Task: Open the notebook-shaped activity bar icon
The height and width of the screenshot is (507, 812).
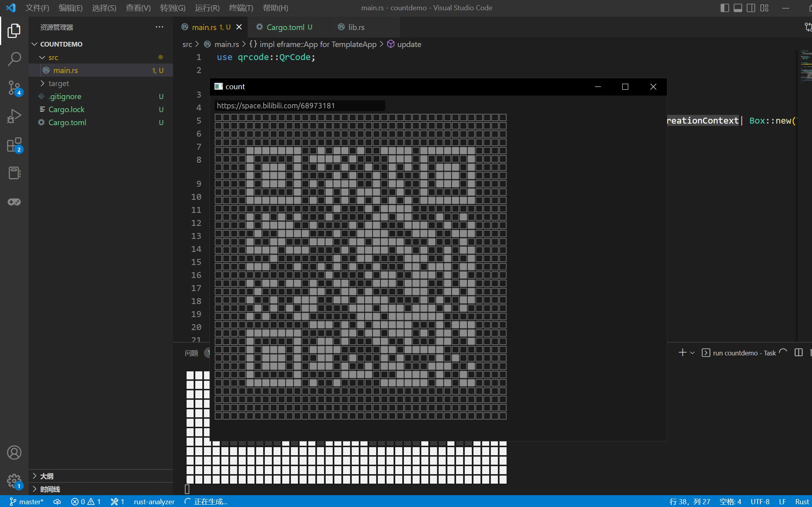Action: (14, 173)
